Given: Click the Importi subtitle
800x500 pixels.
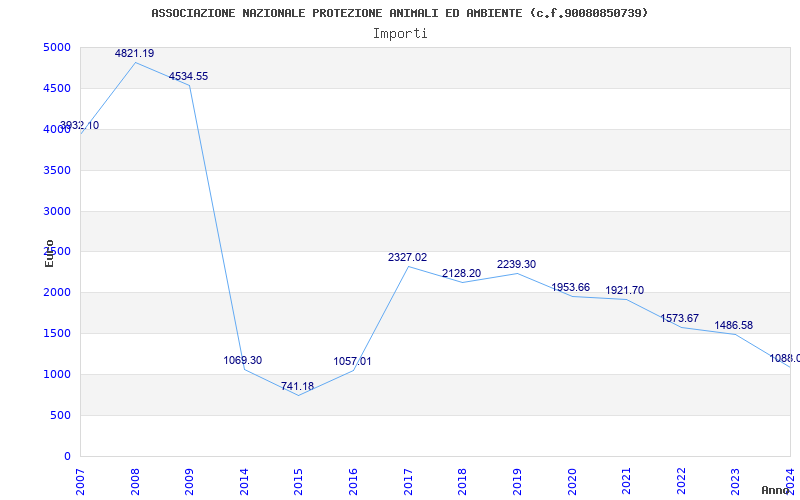Looking at the screenshot, I should (400, 34).
